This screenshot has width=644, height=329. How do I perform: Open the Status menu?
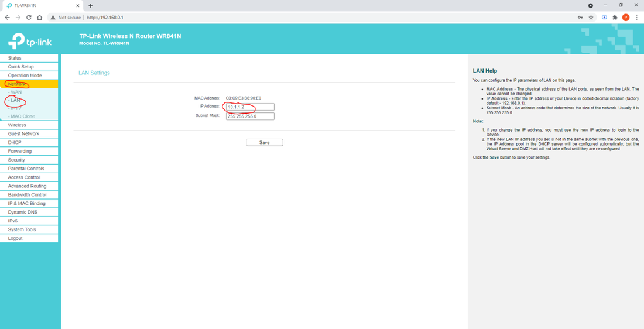tap(29, 58)
